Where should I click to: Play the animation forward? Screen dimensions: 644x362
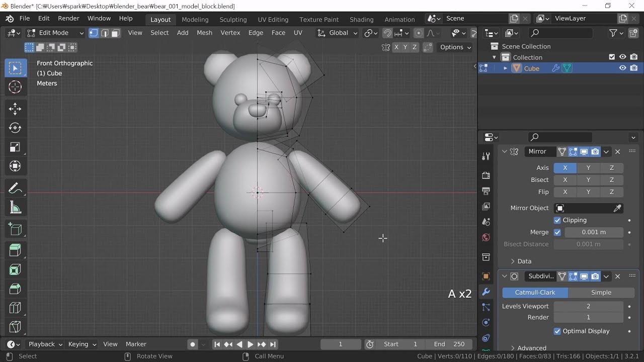point(250,344)
